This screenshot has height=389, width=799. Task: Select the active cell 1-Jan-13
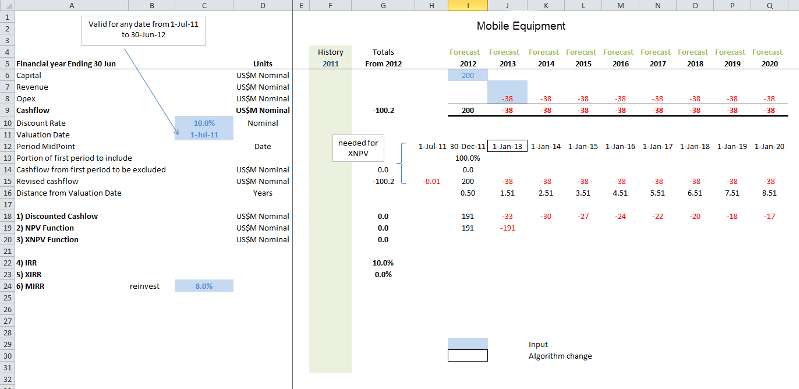507,146
